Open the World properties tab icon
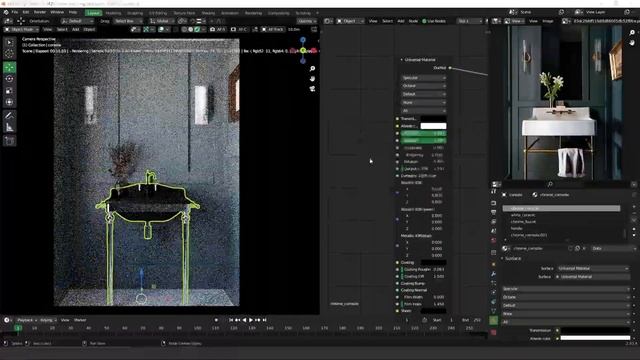This screenshot has height=360, width=640. point(493,241)
